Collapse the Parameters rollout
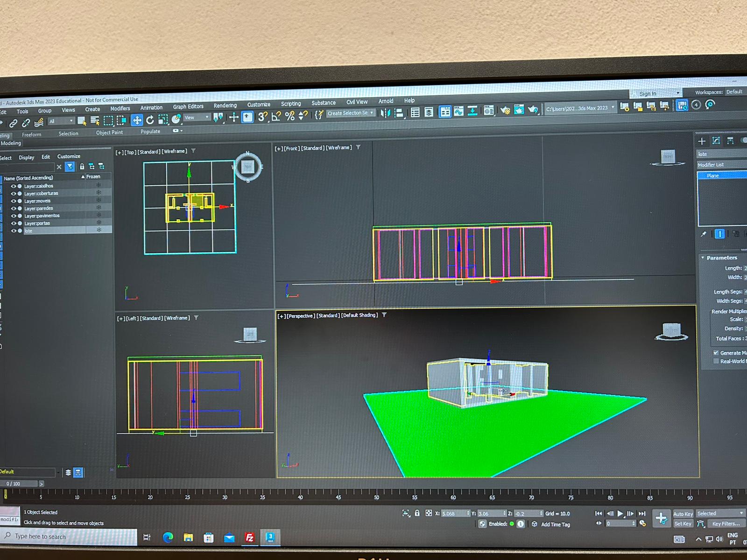Viewport: 747px width, 560px height. click(x=723, y=258)
